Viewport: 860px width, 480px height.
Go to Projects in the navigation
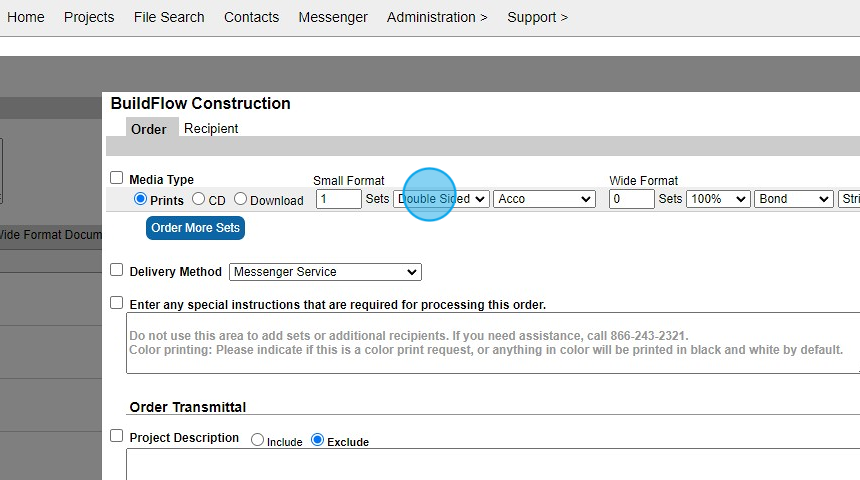[89, 17]
